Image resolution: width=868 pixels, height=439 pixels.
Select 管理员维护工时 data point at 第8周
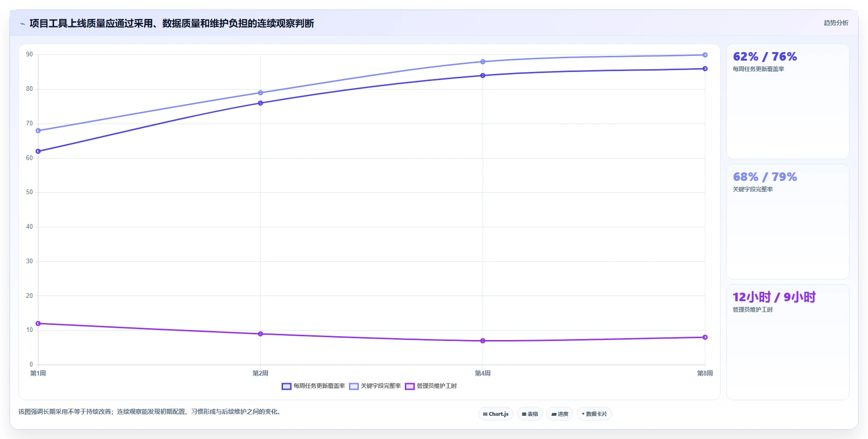(705, 337)
